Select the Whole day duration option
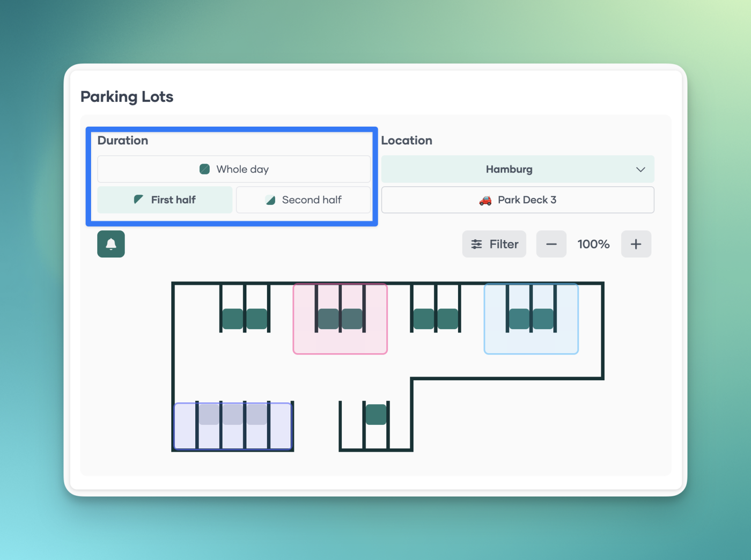Viewport: 751px width, 560px height. tap(234, 170)
